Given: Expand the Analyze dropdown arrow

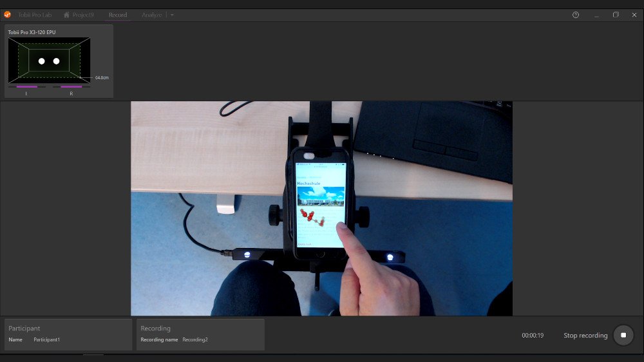Looking at the screenshot, I should [x=172, y=15].
